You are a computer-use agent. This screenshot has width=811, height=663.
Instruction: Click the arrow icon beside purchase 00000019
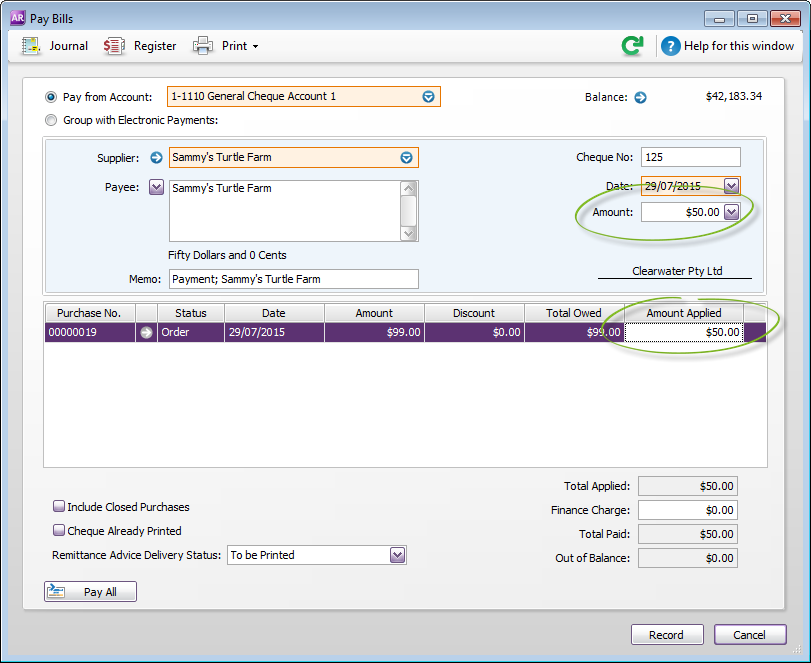coord(147,333)
